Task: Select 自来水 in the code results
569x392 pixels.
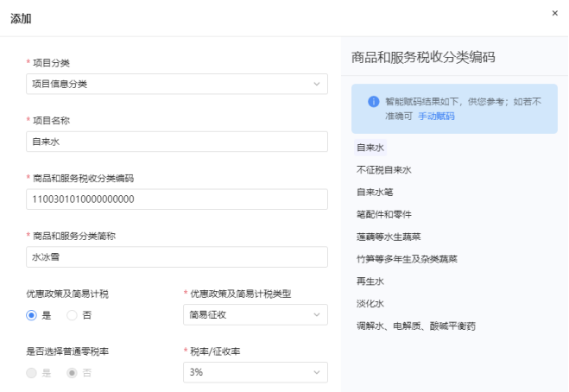Action: point(370,148)
